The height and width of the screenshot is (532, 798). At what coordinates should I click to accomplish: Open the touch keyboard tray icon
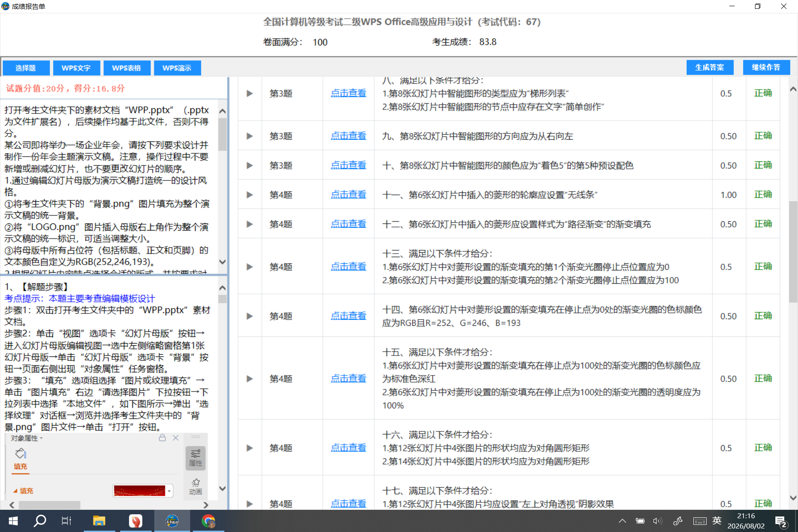[700, 521]
